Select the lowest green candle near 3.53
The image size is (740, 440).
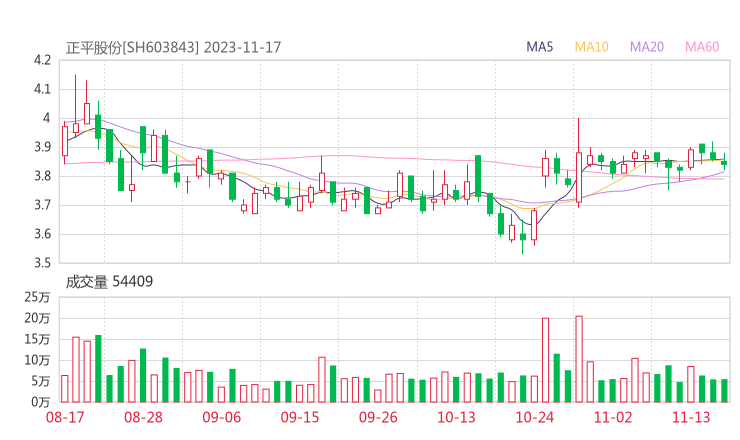coord(522,237)
